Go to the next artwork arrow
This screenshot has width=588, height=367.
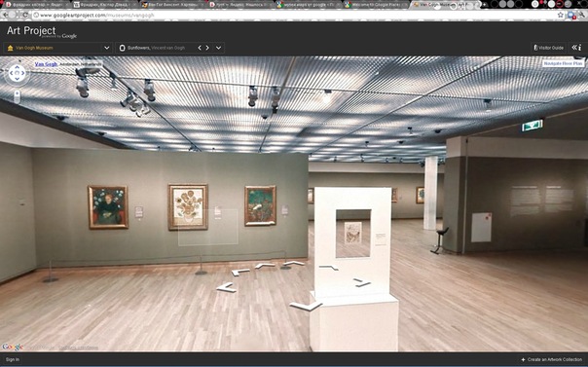tap(207, 48)
